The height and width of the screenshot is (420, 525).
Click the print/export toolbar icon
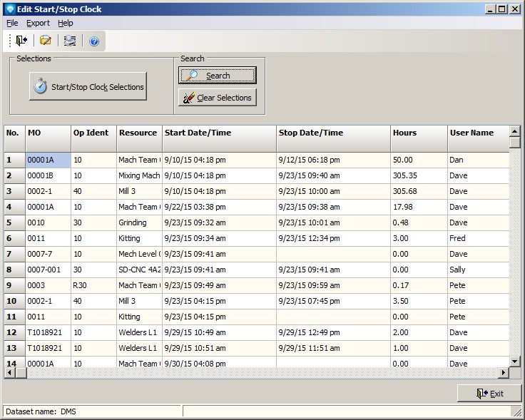[69, 41]
